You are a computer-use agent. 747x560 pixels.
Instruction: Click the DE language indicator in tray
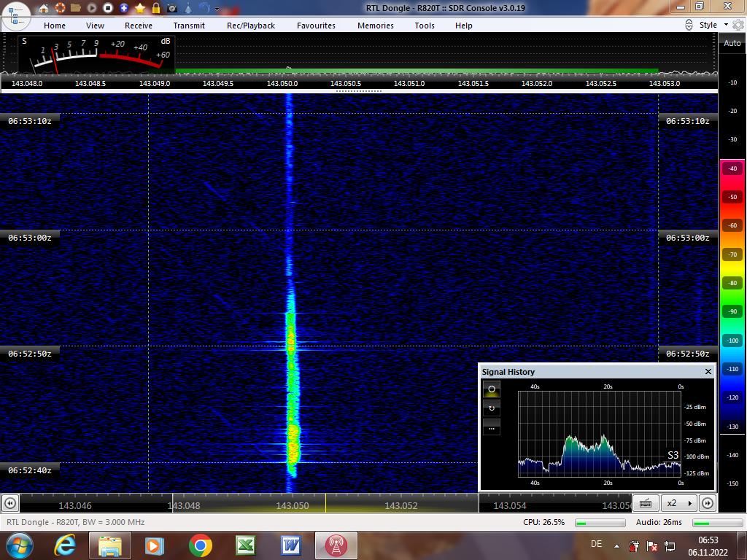pos(597,544)
